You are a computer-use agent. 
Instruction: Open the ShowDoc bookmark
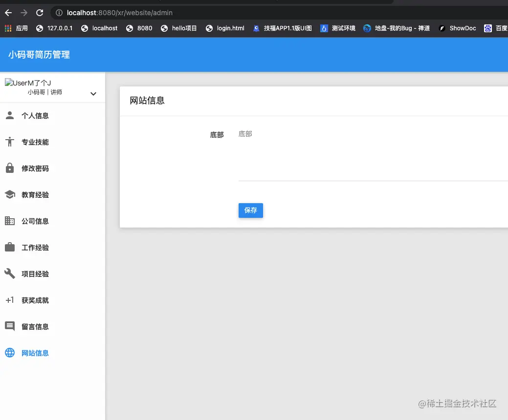coord(457,28)
